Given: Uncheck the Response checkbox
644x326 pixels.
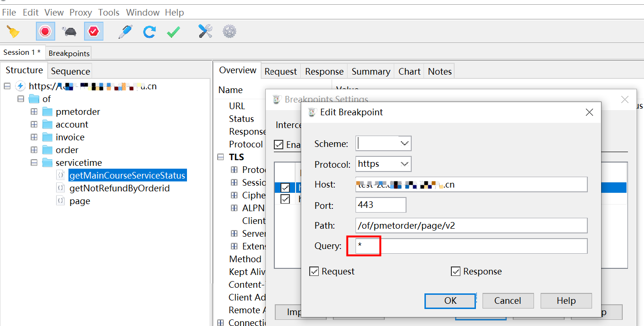Looking at the screenshot, I should click(456, 272).
